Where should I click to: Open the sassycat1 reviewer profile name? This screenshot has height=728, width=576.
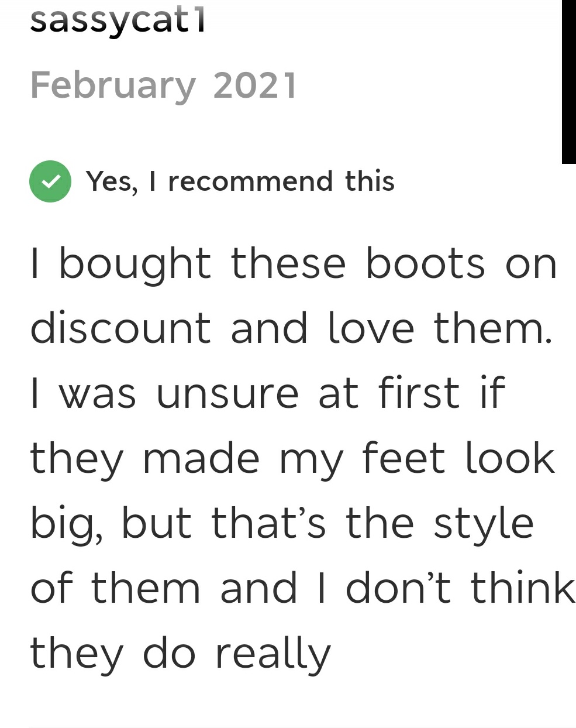click(x=118, y=20)
